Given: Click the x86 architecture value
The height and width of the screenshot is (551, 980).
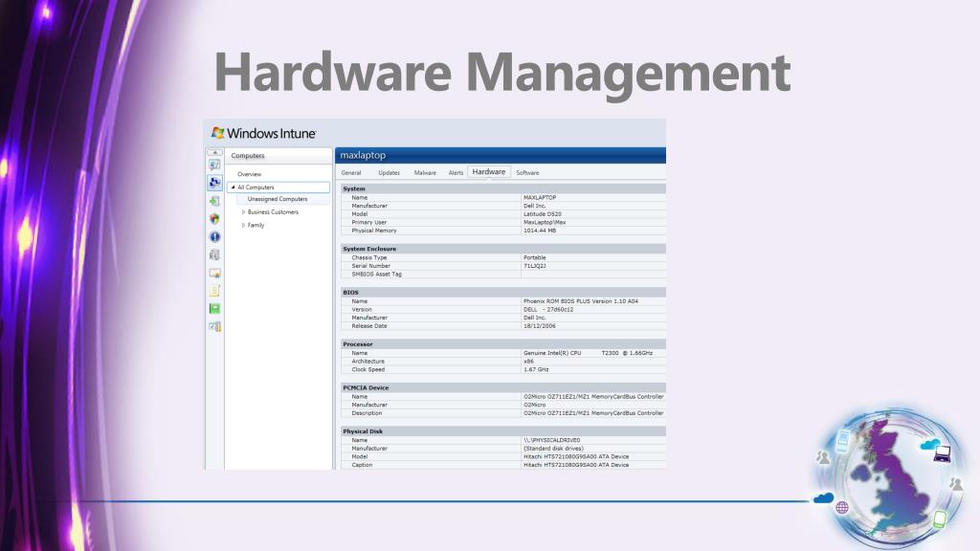Looking at the screenshot, I should click(528, 362).
